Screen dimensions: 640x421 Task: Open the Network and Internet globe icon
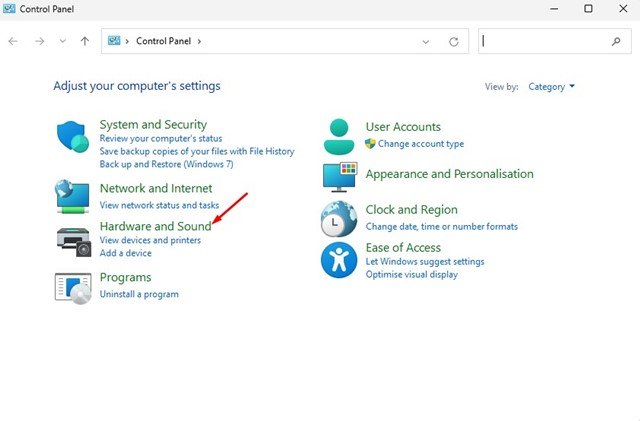72,196
